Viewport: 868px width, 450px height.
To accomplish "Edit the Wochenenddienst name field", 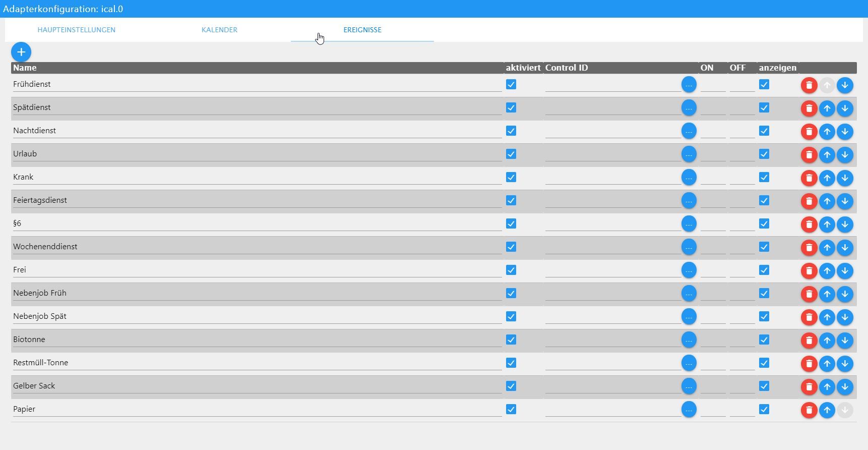I will click(x=257, y=247).
